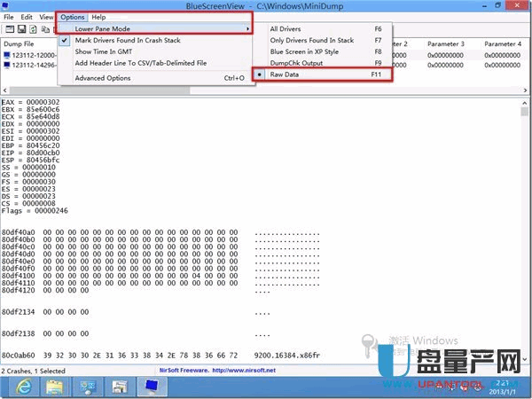Click the upper pane right scroll arrow

[525, 90]
